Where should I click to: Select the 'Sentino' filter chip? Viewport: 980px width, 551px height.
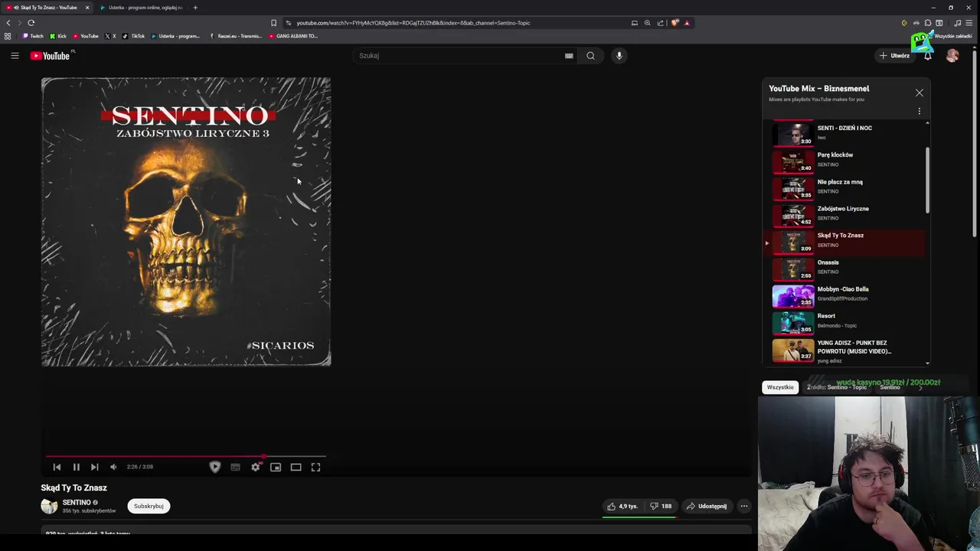pos(890,387)
